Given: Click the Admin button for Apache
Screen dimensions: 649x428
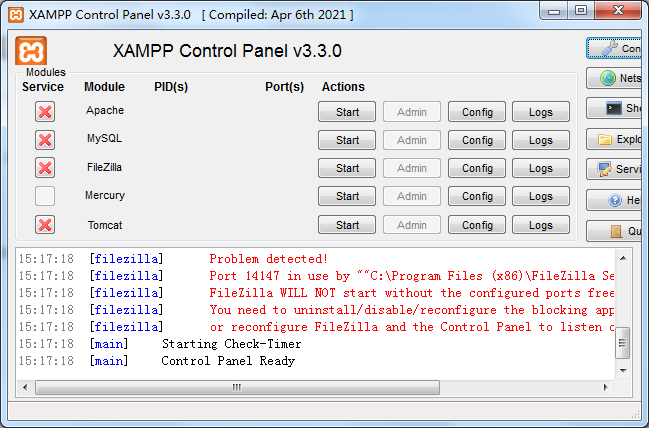Looking at the screenshot, I should (x=412, y=112).
